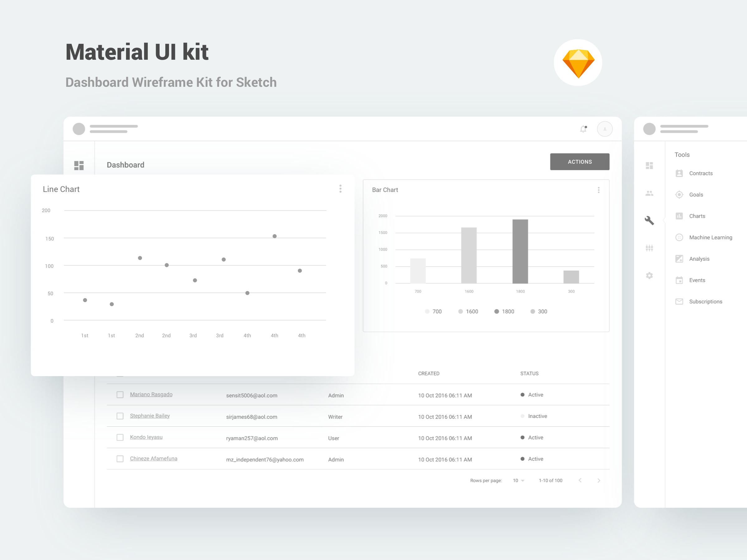Click the dashboard grid icon in left sidebar
The width and height of the screenshot is (747, 560).
point(79,166)
